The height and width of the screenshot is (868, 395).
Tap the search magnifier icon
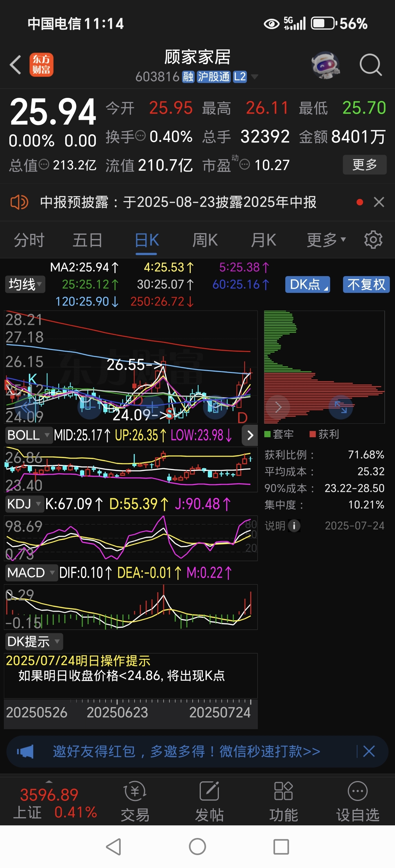pyautogui.click(x=370, y=64)
